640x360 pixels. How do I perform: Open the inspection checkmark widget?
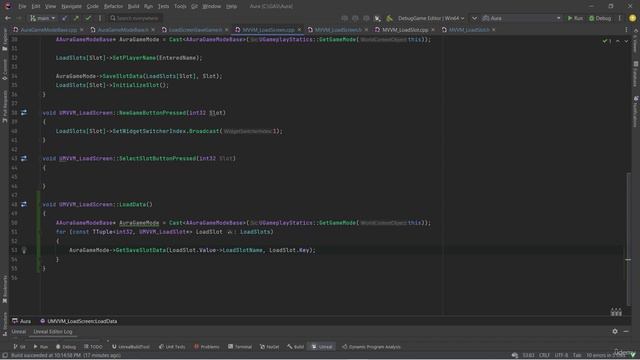click(607, 41)
